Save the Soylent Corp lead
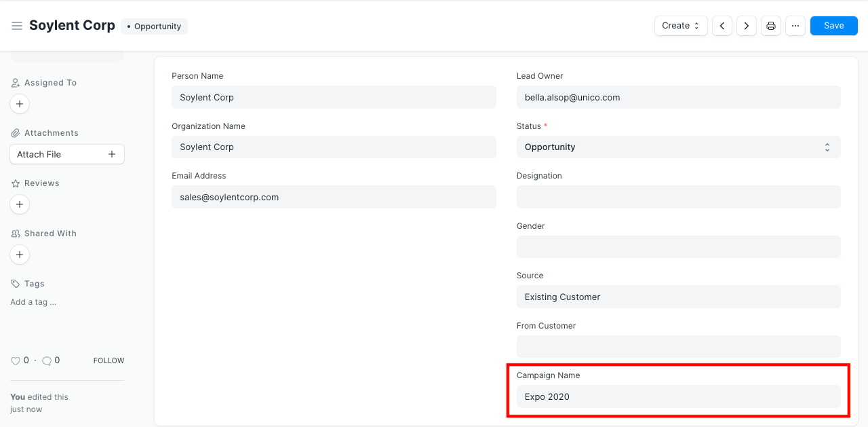868x427 pixels. tap(833, 26)
